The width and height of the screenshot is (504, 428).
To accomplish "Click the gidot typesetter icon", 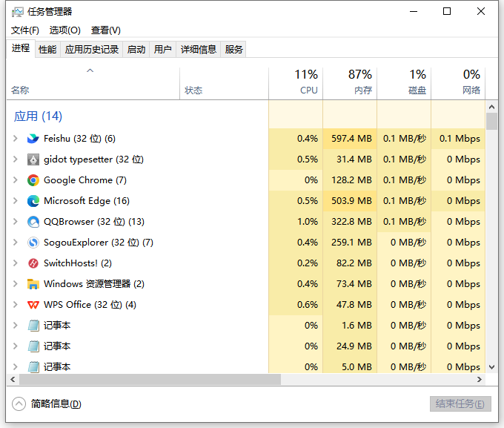I will (x=33, y=159).
